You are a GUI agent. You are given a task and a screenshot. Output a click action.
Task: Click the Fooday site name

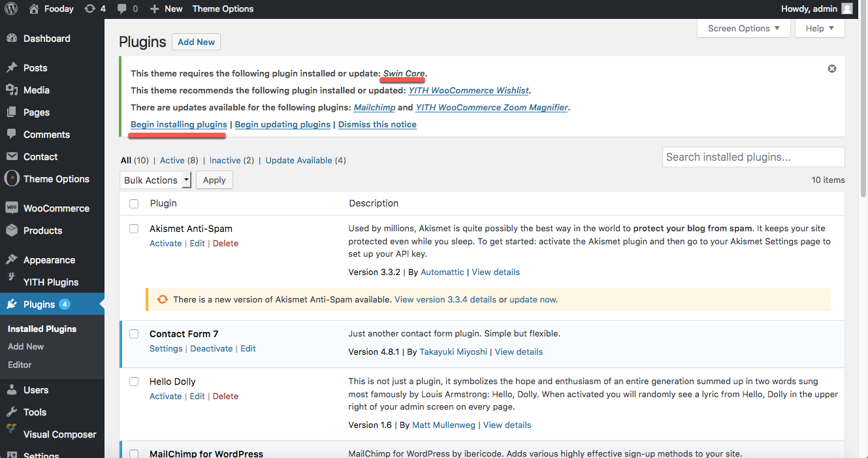(59, 9)
